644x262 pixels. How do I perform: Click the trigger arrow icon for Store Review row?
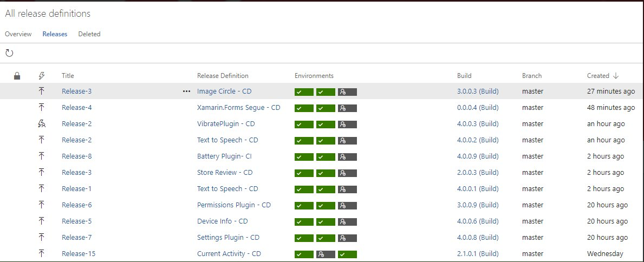tap(41, 173)
